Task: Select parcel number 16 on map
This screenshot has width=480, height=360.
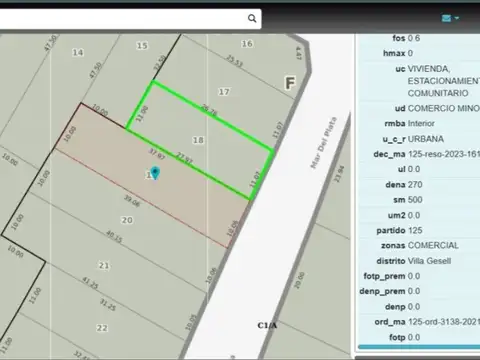Action: point(247,44)
